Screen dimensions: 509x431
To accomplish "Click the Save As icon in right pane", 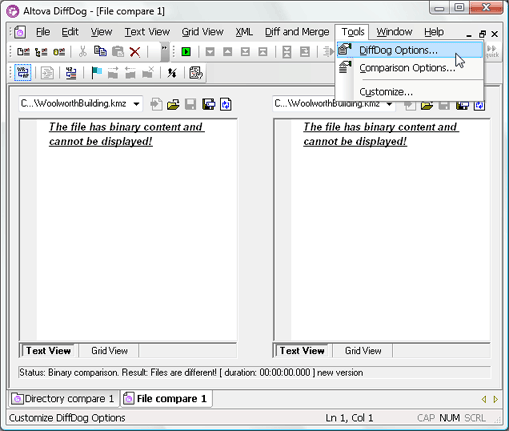I will (x=462, y=105).
